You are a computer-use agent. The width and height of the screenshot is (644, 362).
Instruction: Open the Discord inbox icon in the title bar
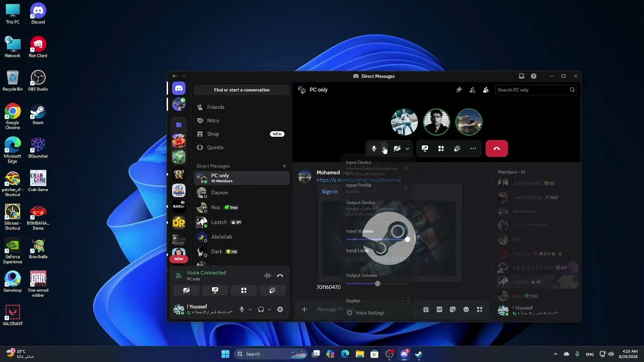(522, 76)
